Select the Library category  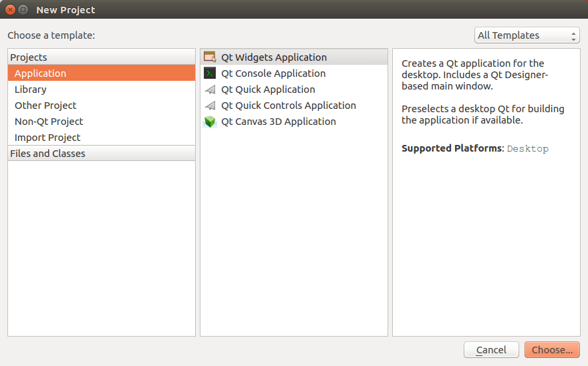(102, 89)
